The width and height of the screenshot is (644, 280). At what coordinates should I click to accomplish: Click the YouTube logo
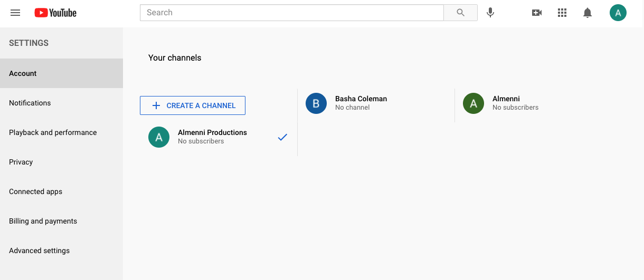(x=55, y=13)
